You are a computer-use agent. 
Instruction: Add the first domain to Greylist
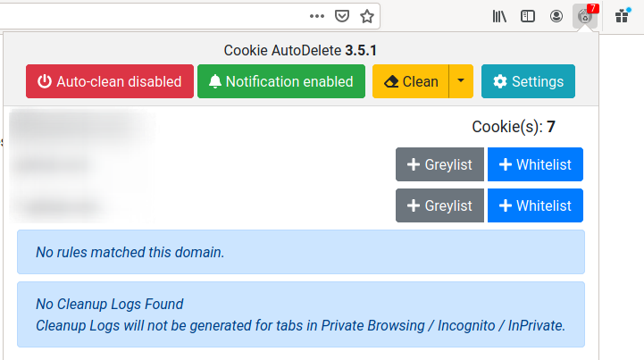pyautogui.click(x=439, y=164)
